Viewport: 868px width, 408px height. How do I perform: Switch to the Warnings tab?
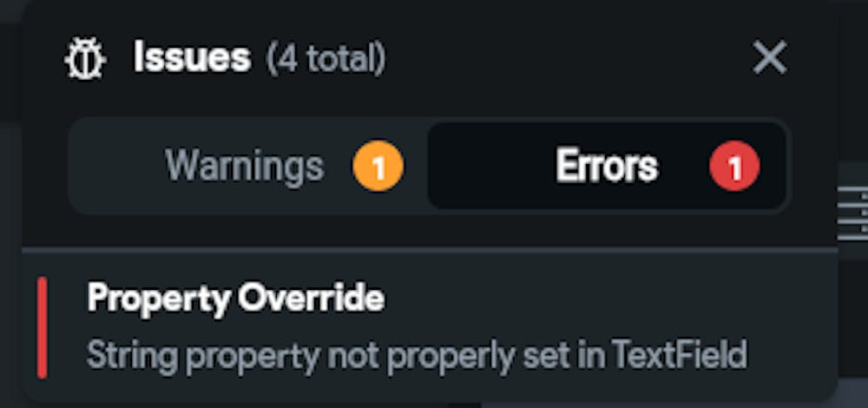tap(248, 166)
